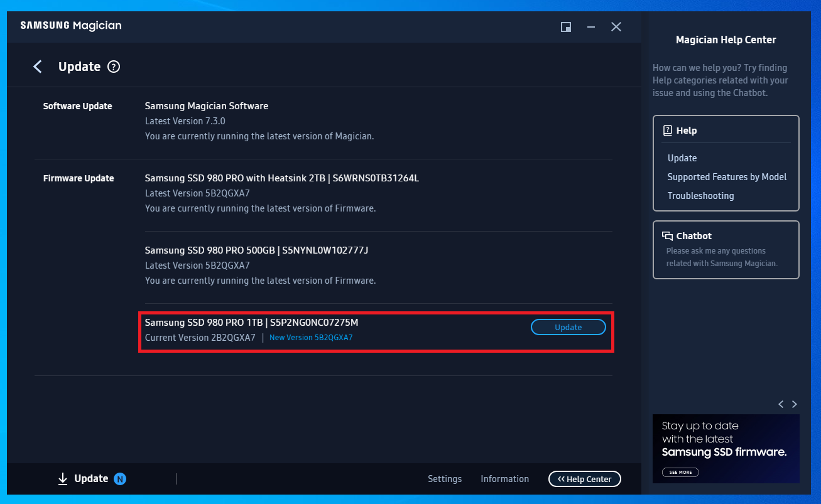
Task: Collapse the Help Center with double-chevron button
Action: 584,478
